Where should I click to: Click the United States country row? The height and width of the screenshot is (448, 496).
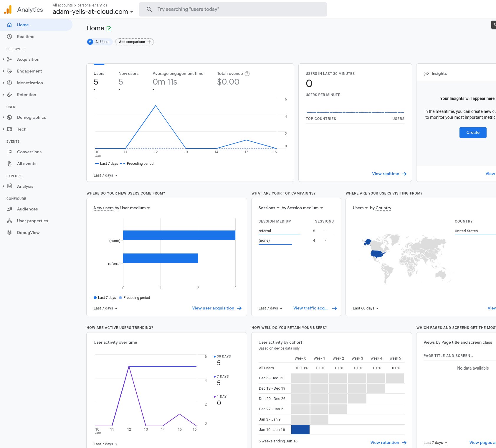click(x=475, y=231)
